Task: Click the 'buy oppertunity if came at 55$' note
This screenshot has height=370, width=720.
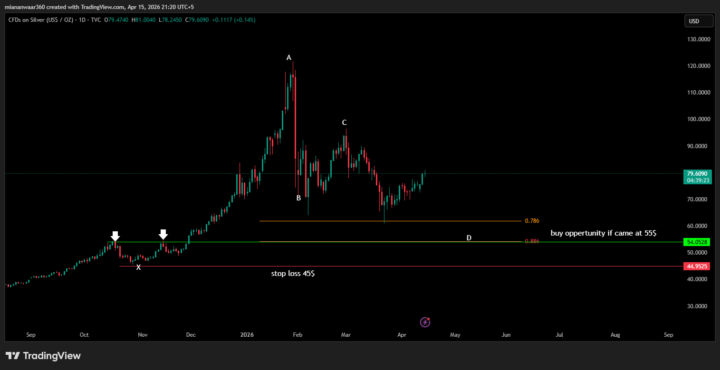Action: [603, 233]
